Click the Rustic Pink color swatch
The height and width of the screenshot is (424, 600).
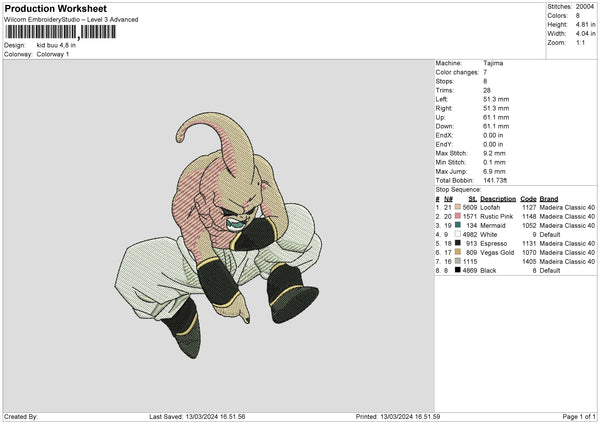click(x=458, y=216)
